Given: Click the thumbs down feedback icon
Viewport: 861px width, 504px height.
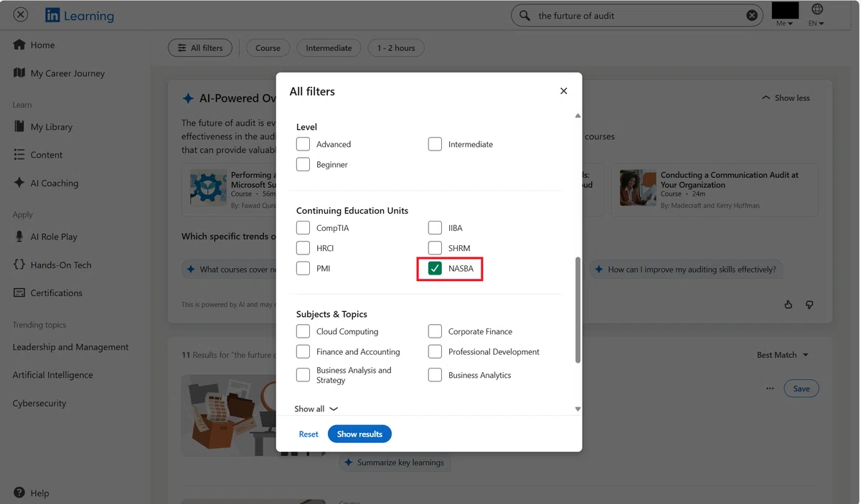Looking at the screenshot, I should click(809, 305).
